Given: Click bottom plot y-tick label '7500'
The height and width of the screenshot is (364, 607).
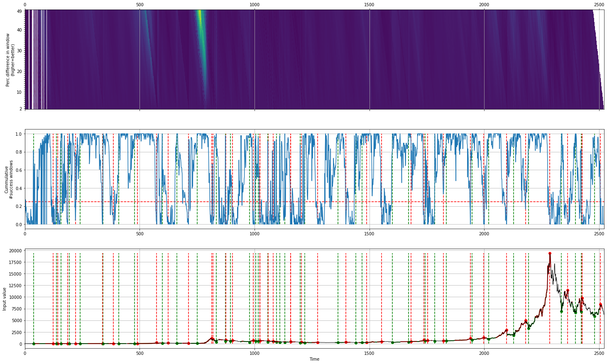Looking at the screenshot, I should [x=17, y=309].
